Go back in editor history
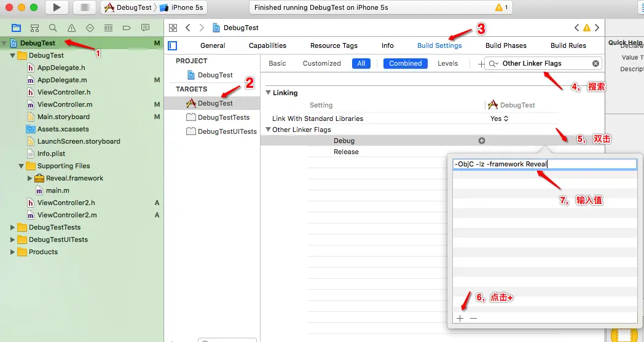This screenshot has width=644, height=342. 187,28
